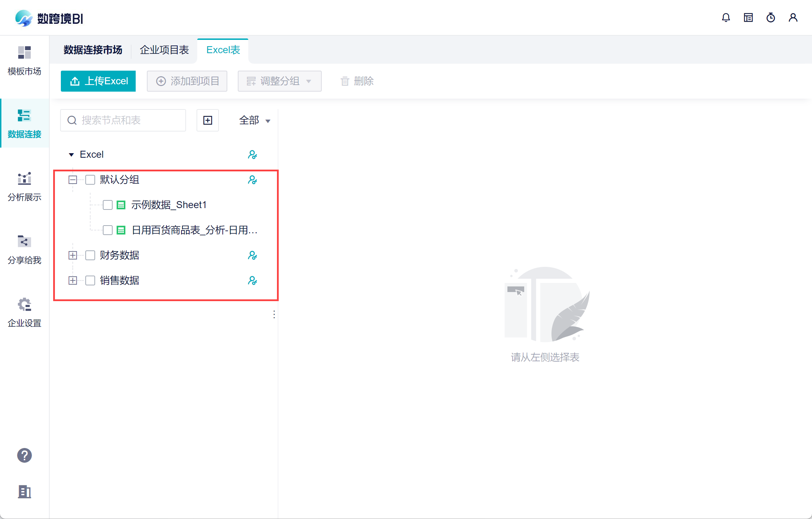Viewport: 812px width, 519px height.
Task: Click the 添加到项目 button
Action: (187, 81)
